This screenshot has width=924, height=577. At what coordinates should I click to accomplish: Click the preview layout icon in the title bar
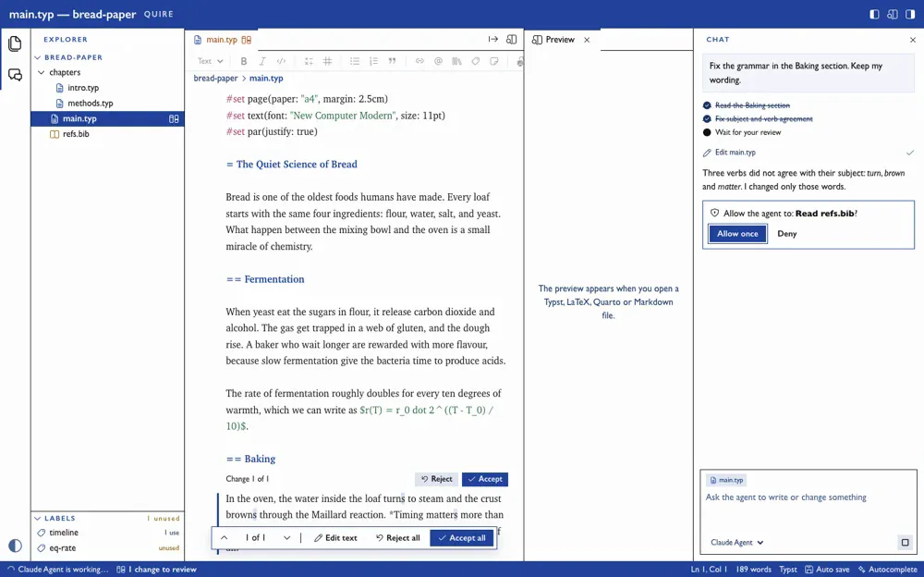tap(893, 14)
